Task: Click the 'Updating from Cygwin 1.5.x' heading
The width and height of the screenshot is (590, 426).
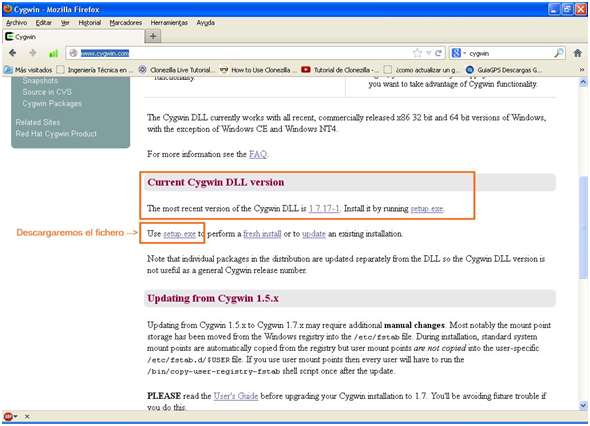Action: click(x=213, y=298)
